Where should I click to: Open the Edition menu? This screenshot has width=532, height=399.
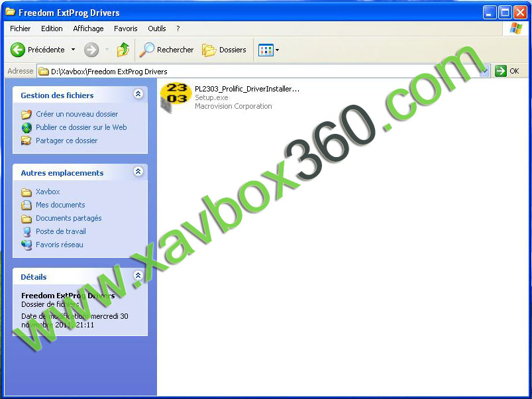coord(52,28)
